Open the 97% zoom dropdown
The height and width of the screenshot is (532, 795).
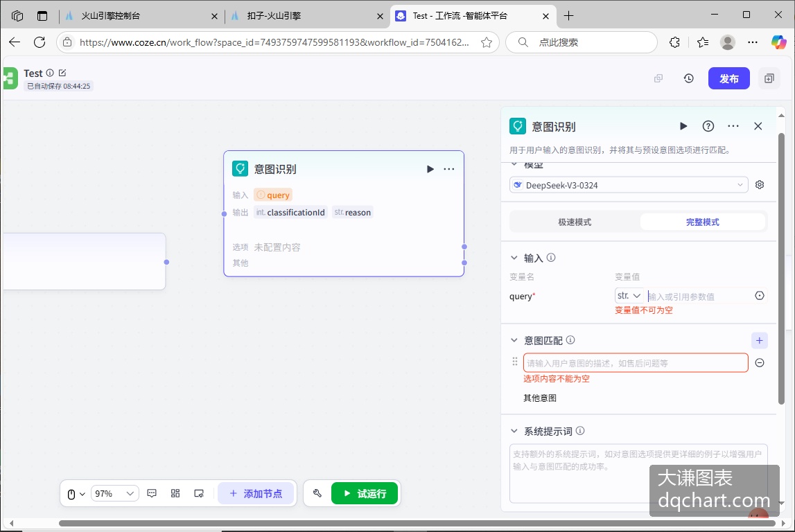click(x=114, y=493)
